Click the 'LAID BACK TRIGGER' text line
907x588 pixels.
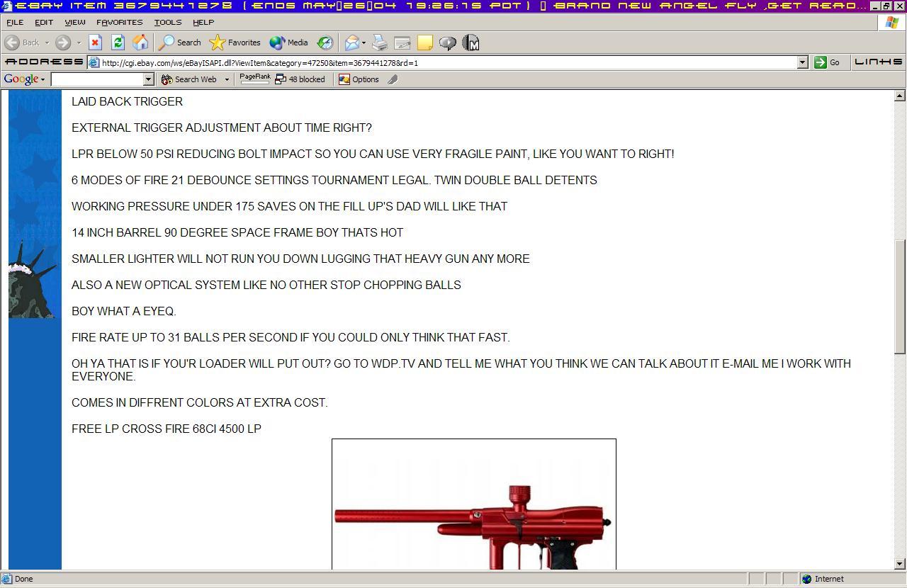(x=127, y=101)
